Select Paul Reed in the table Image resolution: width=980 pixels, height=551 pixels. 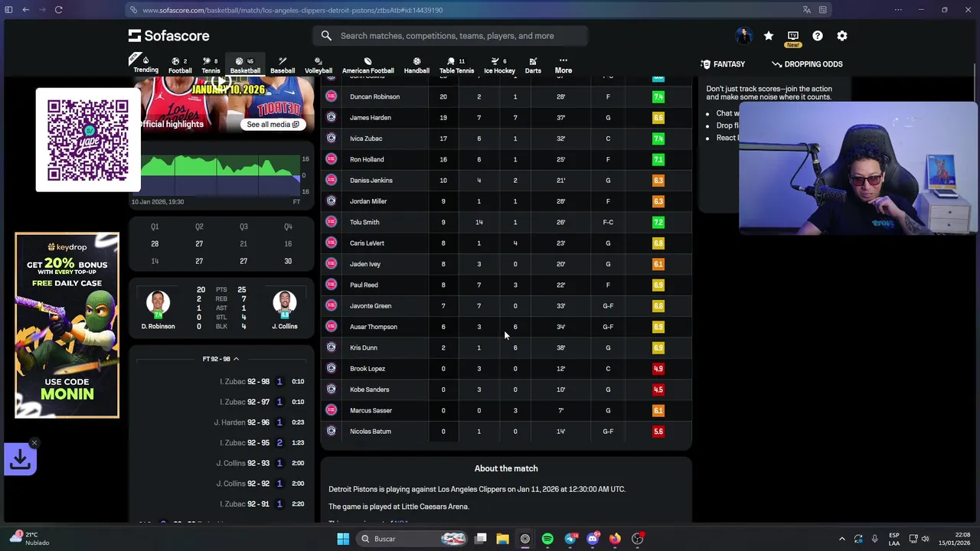[x=506, y=285]
